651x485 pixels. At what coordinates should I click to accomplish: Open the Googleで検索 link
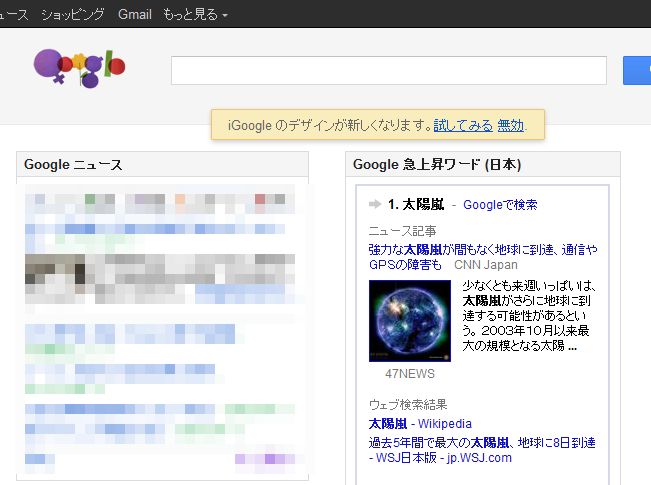click(500, 205)
